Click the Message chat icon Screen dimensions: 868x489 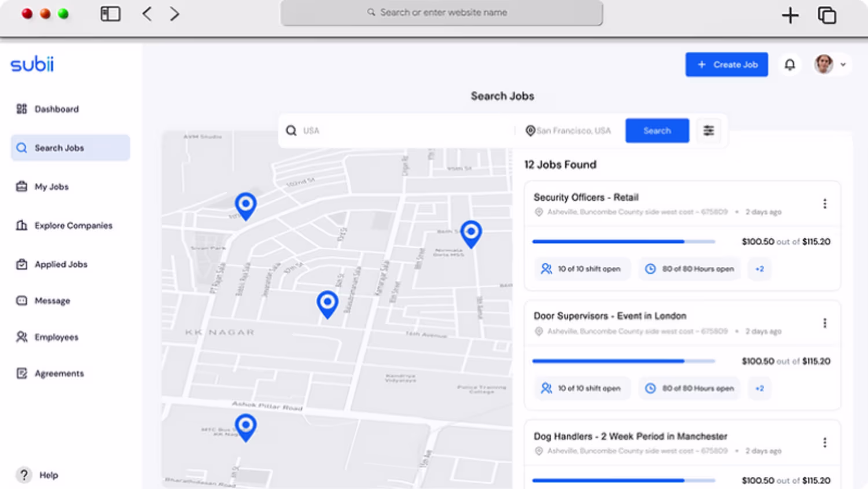pyautogui.click(x=22, y=300)
